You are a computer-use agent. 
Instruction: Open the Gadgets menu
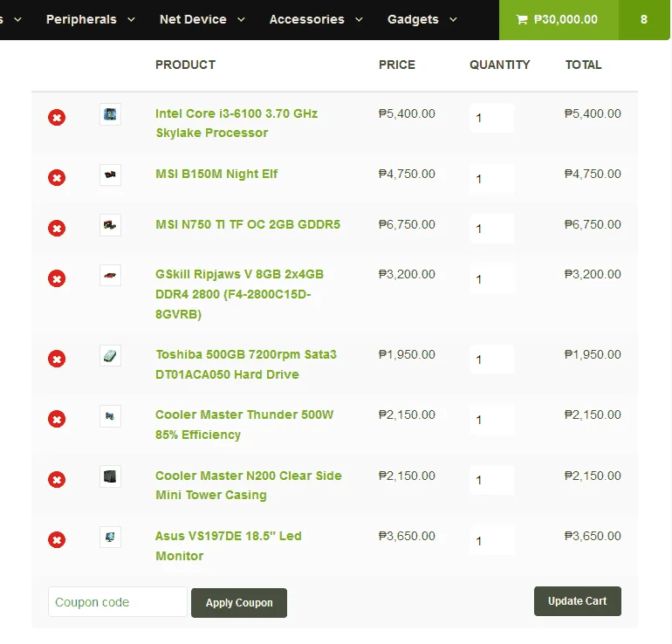pos(413,20)
